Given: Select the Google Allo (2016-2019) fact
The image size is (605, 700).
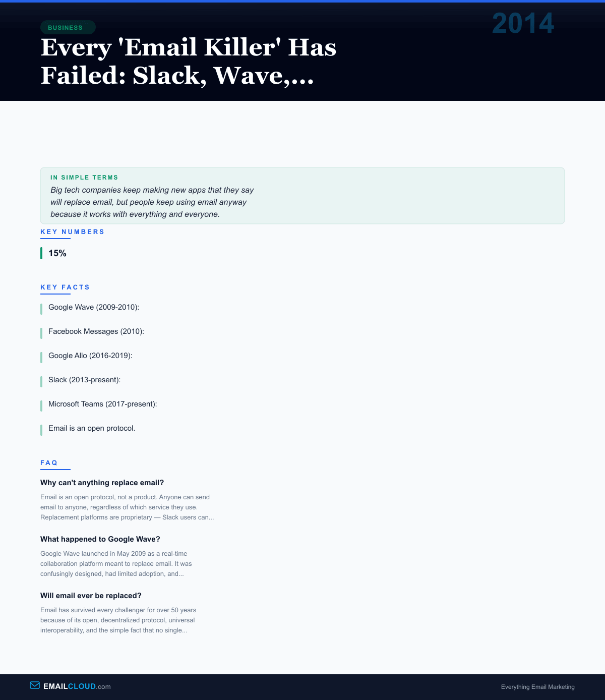Looking at the screenshot, I should (90, 356).
